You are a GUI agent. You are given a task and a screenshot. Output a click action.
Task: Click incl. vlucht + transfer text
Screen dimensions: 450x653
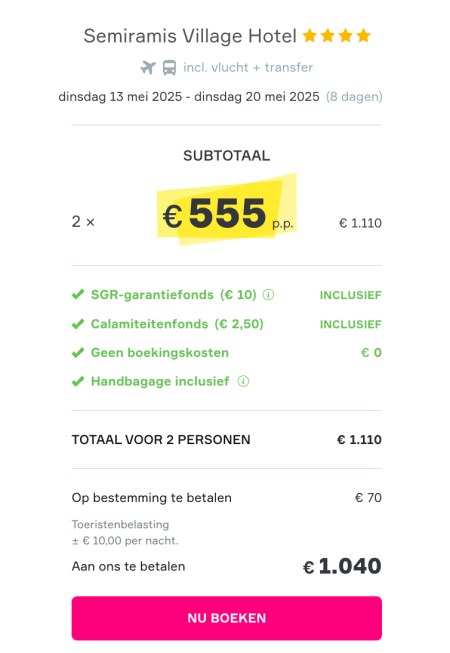click(x=248, y=67)
